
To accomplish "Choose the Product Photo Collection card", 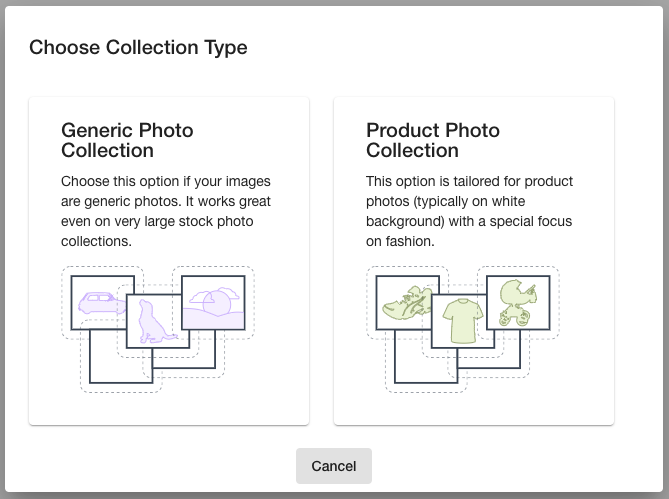I will 474,261.
